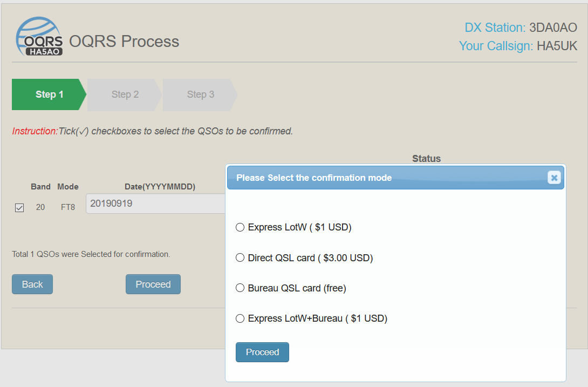Go Back to the previous page
The height and width of the screenshot is (387, 588).
32,284
